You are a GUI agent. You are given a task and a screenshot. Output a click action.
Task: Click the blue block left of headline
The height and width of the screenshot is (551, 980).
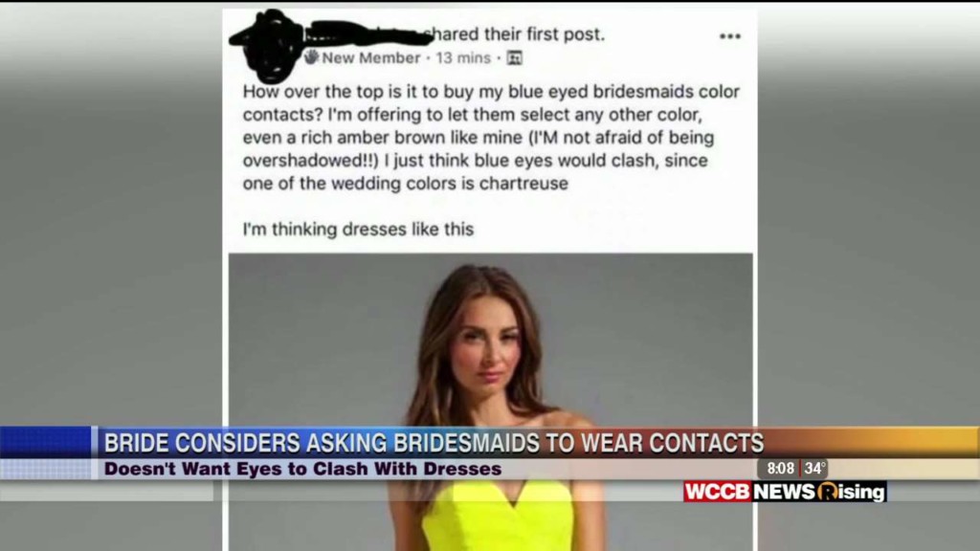click(x=46, y=442)
